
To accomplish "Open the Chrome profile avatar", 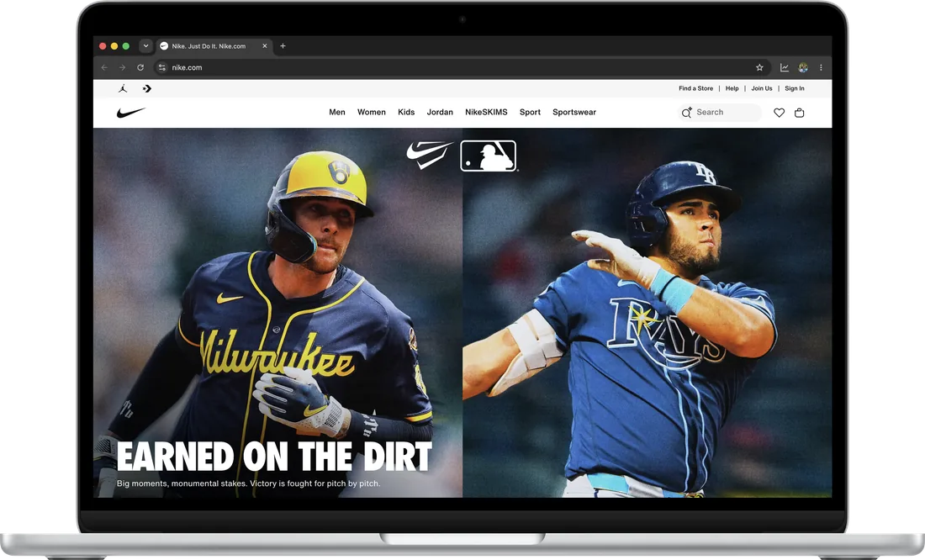I will click(803, 68).
